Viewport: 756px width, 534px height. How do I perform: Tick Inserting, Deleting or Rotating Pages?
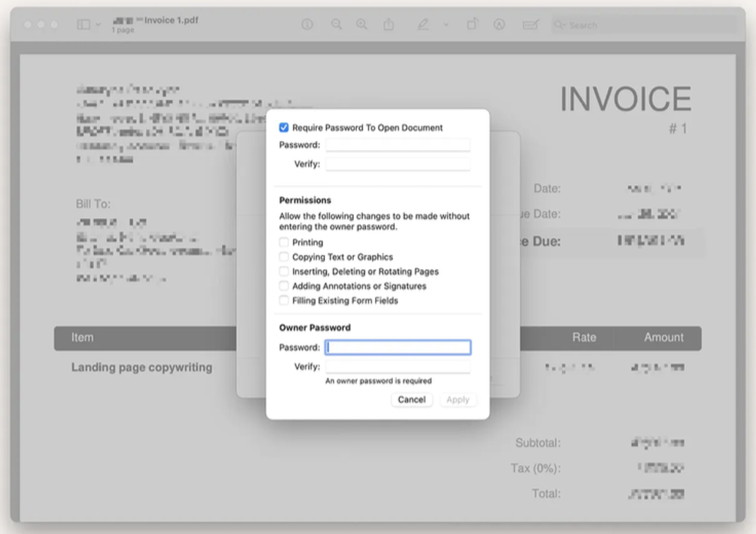[x=284, y=271]
